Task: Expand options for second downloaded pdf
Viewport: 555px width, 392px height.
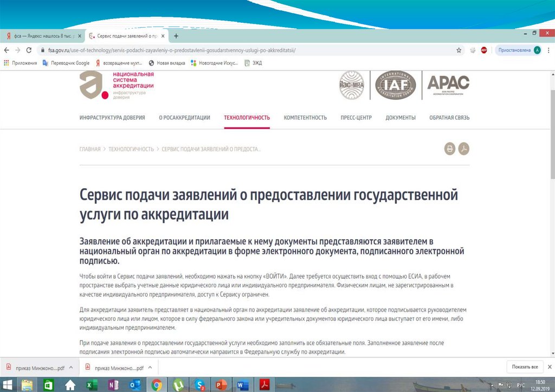Action: point(150,368)
